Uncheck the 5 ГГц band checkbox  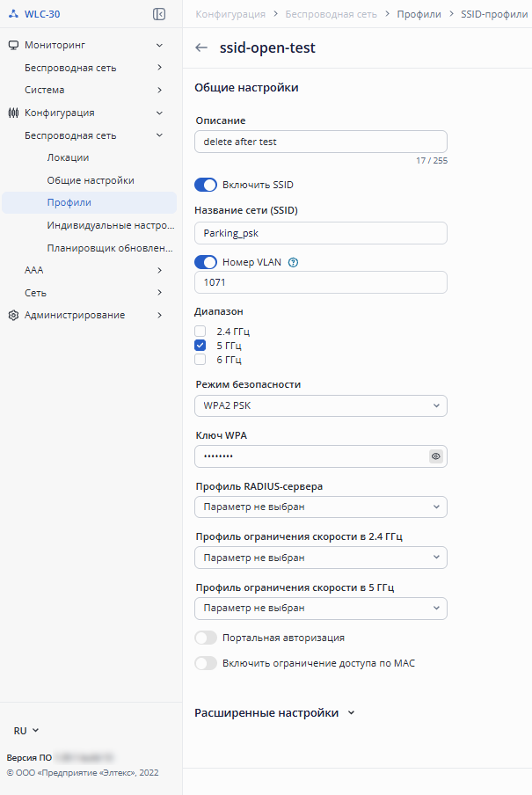click(x=200, y=346)
